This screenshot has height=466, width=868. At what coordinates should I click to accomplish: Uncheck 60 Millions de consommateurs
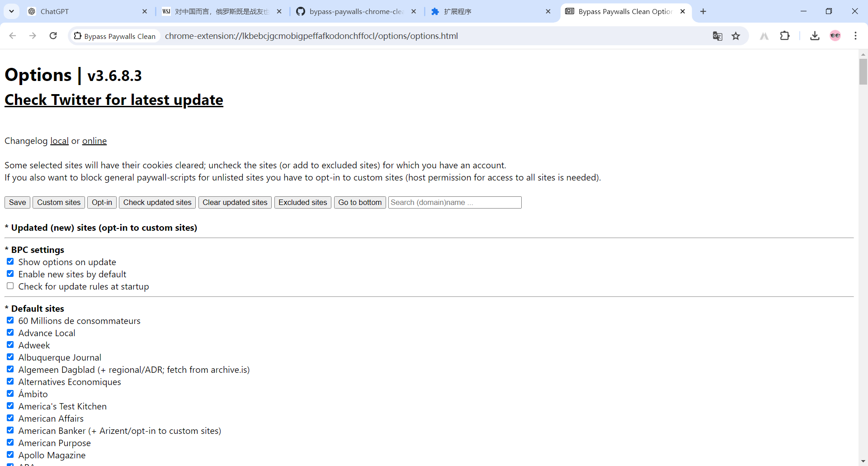10,320
